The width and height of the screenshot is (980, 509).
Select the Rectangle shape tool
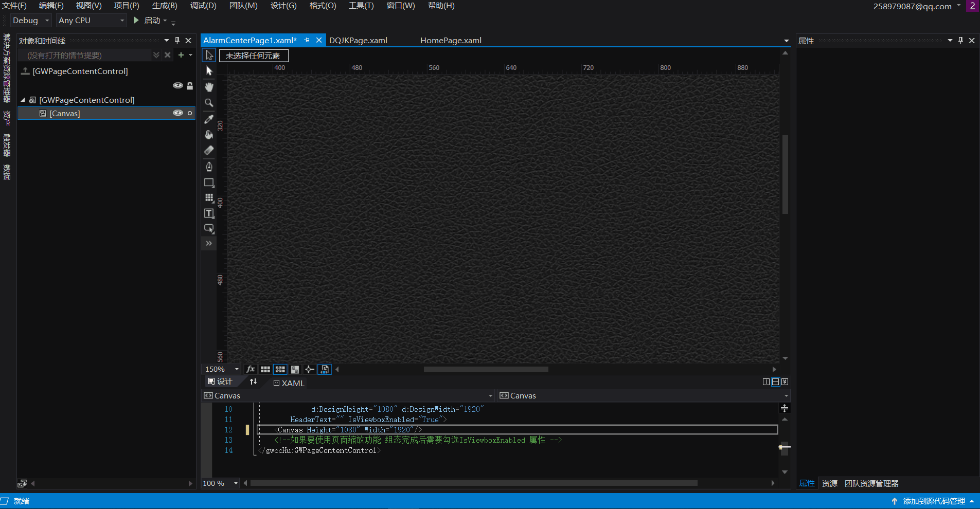[x=209, y=183]
